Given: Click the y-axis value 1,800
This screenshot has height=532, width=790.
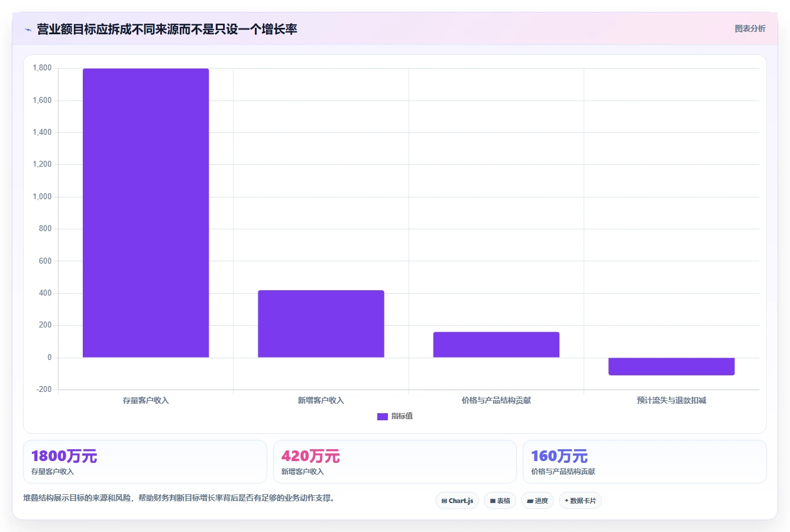Looking at the screenshot, I should tap(42, 68).
